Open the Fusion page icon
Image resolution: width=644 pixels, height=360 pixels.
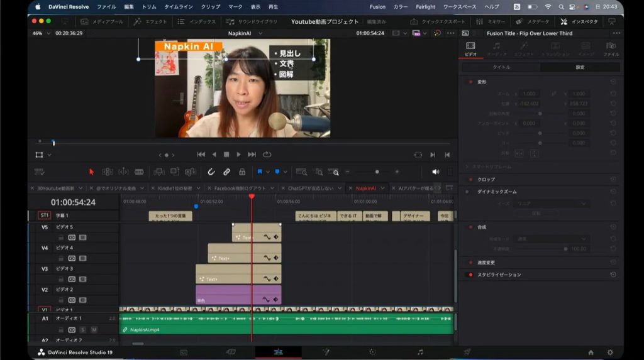point(326,352)
